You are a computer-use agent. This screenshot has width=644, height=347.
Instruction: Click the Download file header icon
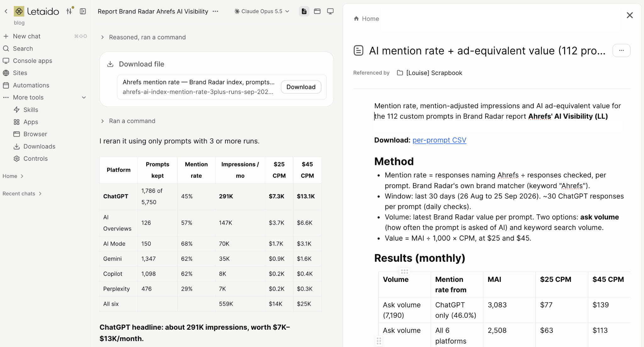coord(110,64)
